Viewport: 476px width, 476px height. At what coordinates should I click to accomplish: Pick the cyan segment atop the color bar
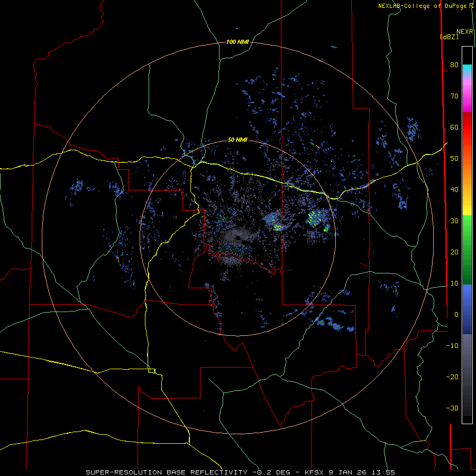[467, 70]
